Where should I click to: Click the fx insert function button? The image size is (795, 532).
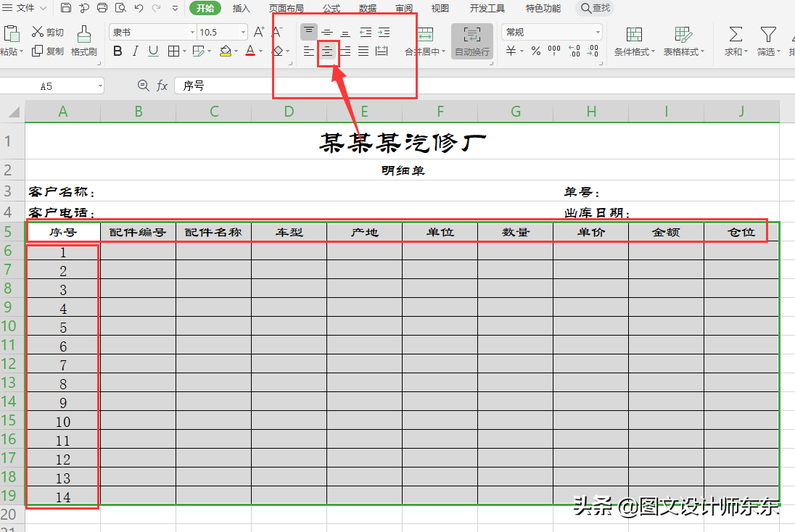[162, 86]
